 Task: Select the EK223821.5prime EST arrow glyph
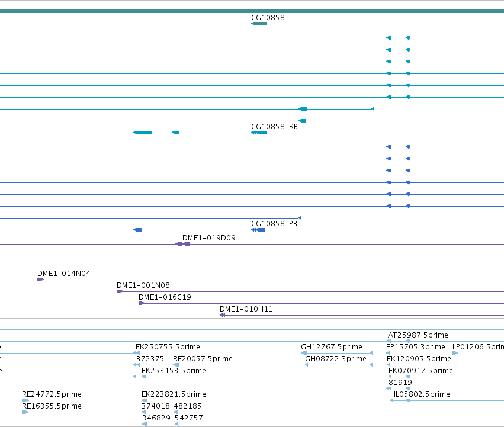click(x=145, y=400)
